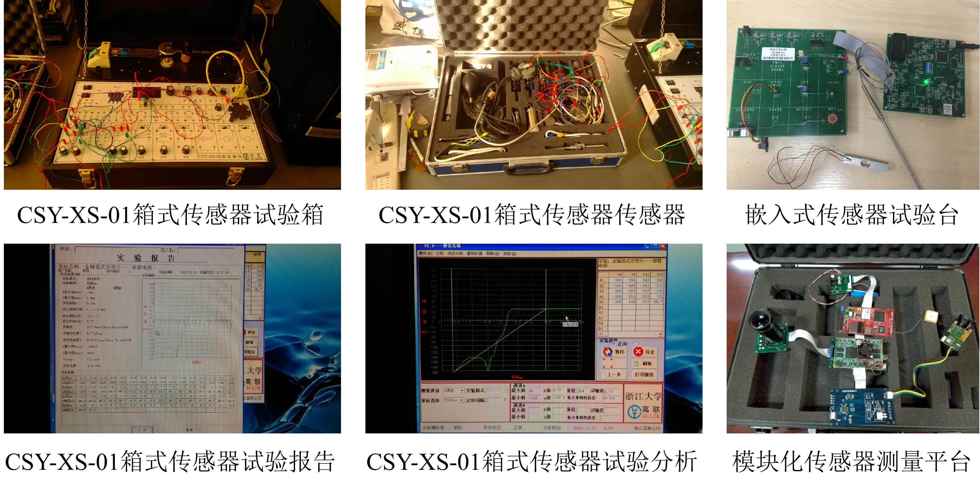Open the 分析 menu
This screenshot has height=479, width=980.
click(x=440, y=253)
